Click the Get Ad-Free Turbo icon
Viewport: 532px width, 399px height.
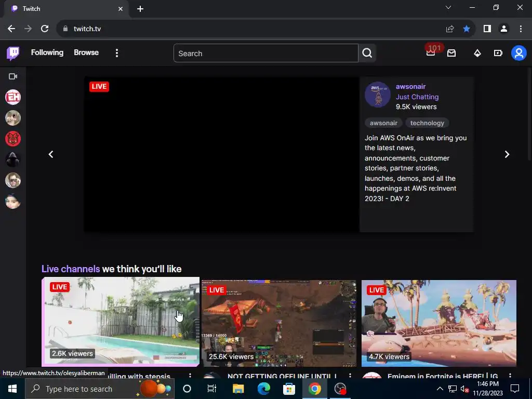click(x=498, y=53)
